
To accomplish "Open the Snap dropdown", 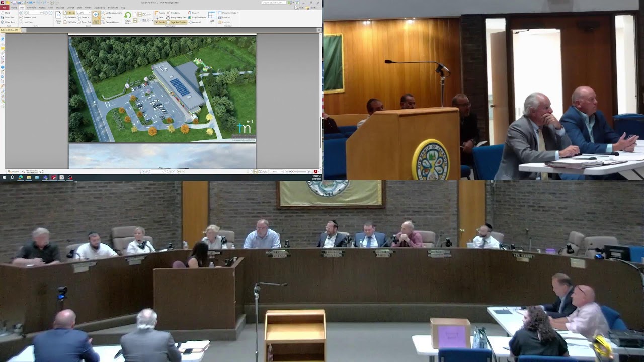I will [193, 13].
